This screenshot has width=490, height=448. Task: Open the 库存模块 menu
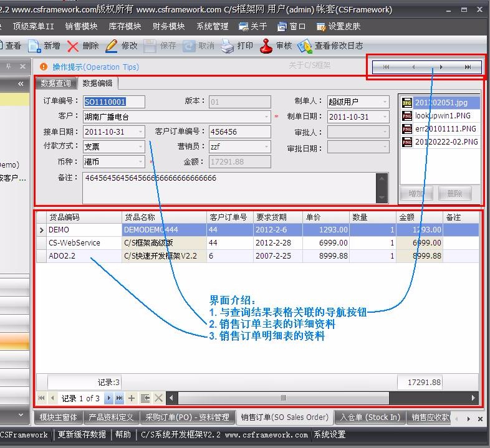point(125,27)
